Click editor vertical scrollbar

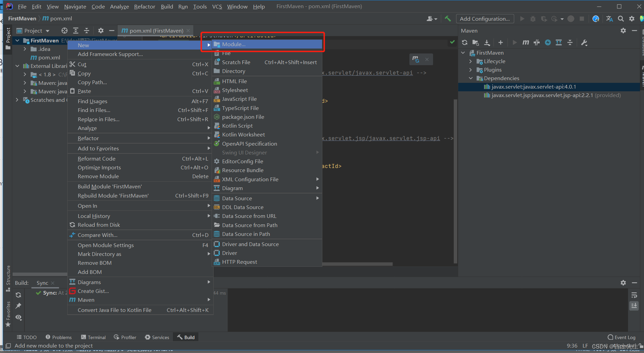[455, 182]
